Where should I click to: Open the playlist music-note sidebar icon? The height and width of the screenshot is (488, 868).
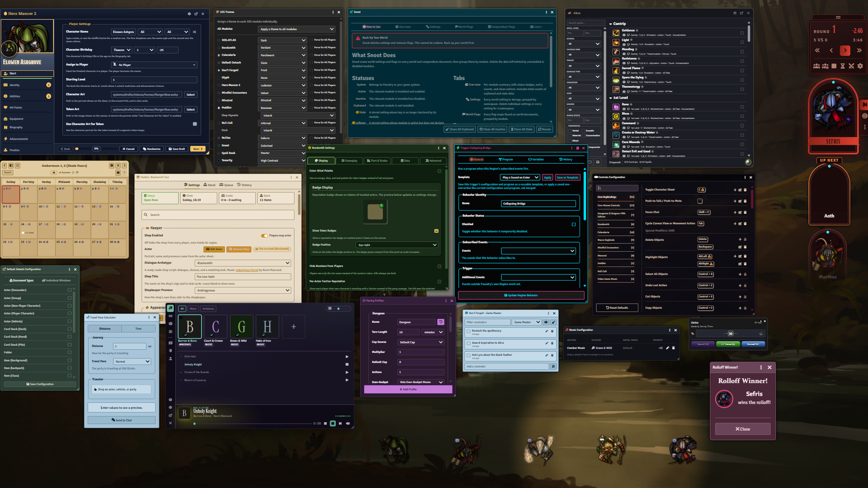pyautogui.click(x=170, y=308)
